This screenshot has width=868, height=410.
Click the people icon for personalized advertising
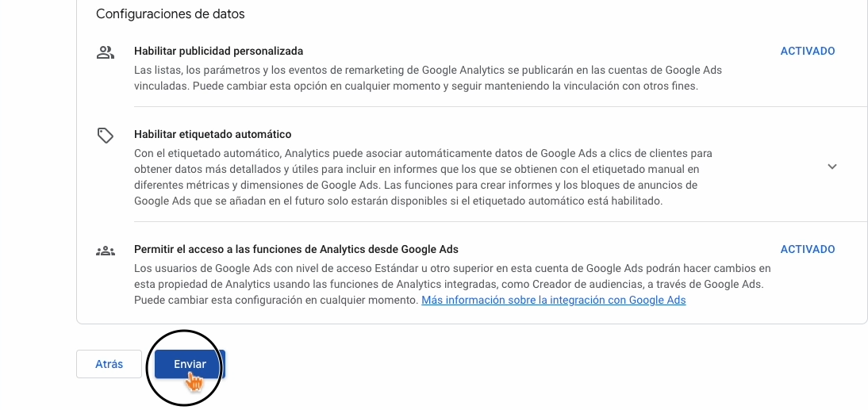(x=106, y=52)
